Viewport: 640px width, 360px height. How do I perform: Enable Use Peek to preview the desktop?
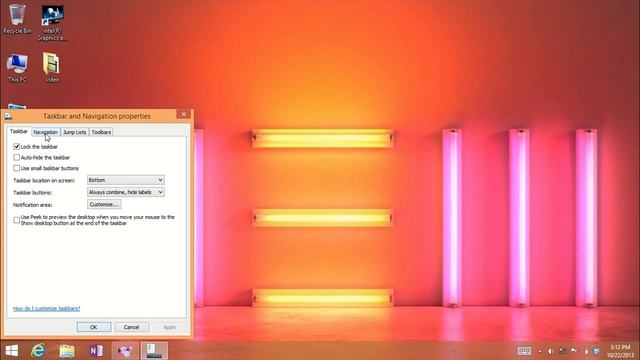pyautogui.click(x=16, y=220)
